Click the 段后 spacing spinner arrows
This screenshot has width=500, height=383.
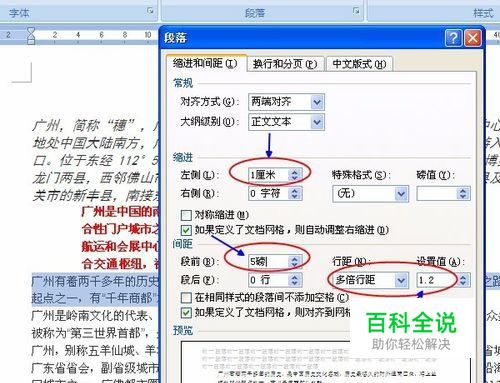[295, 280]
